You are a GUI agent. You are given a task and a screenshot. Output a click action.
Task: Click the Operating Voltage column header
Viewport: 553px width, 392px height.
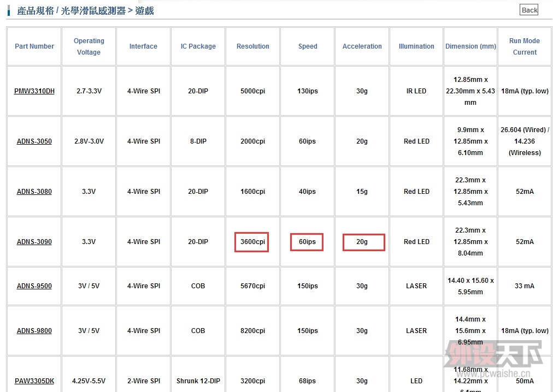[89, 46]
